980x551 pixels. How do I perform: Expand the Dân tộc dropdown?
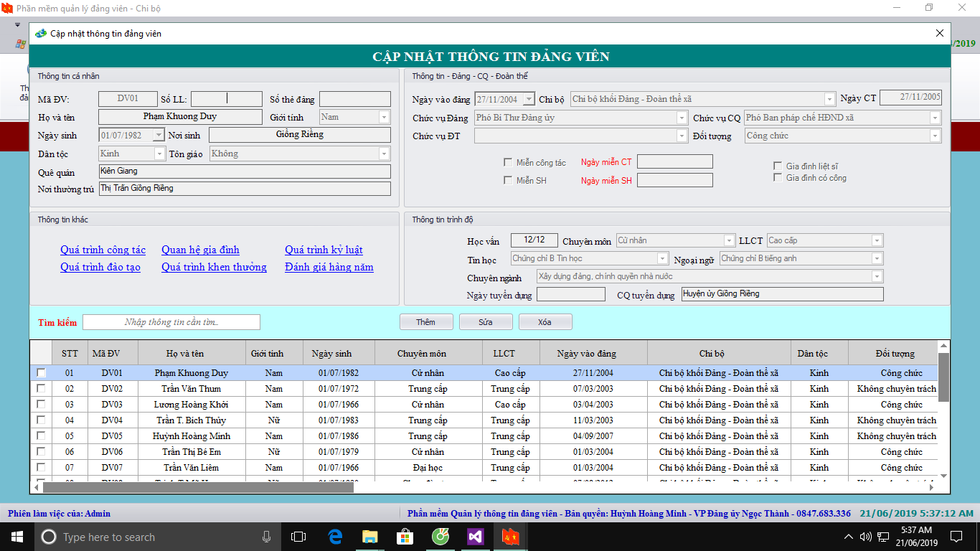tap(159, 154)
